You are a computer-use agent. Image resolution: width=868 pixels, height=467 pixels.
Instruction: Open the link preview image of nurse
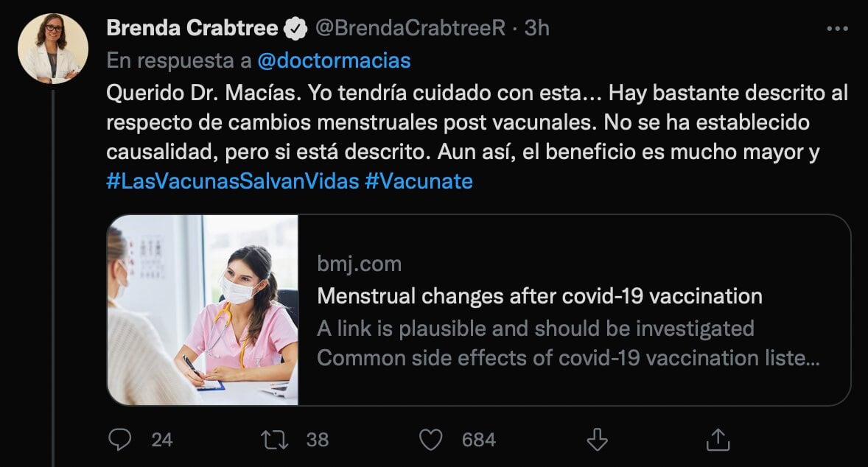click(203, 309)
